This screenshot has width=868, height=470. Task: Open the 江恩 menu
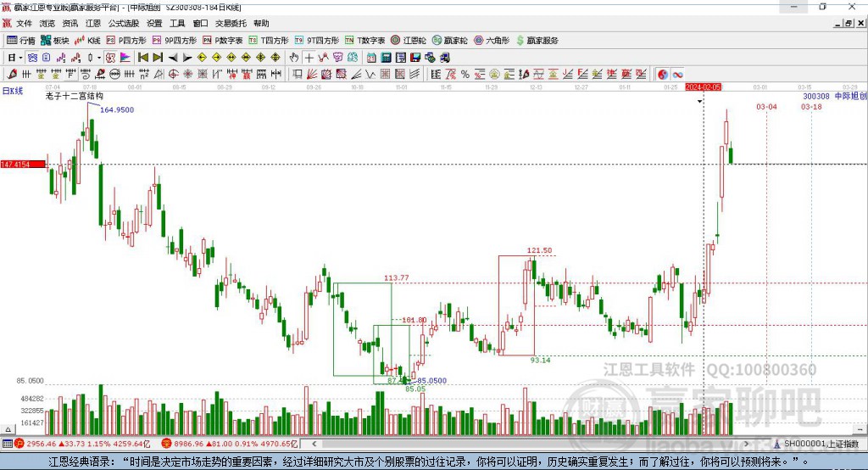(x=93, y=23)
